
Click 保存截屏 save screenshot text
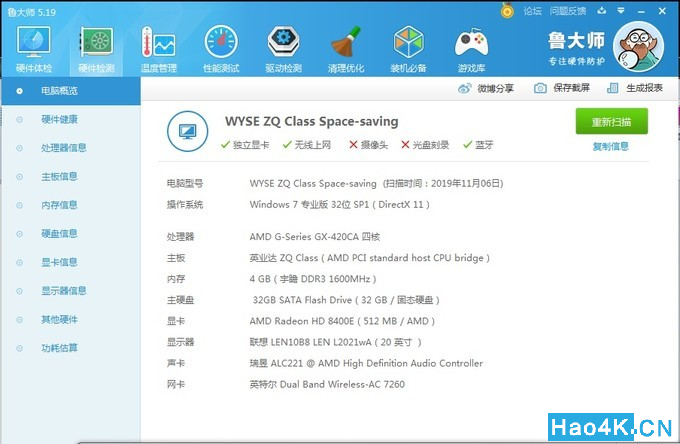click(571, 88)
